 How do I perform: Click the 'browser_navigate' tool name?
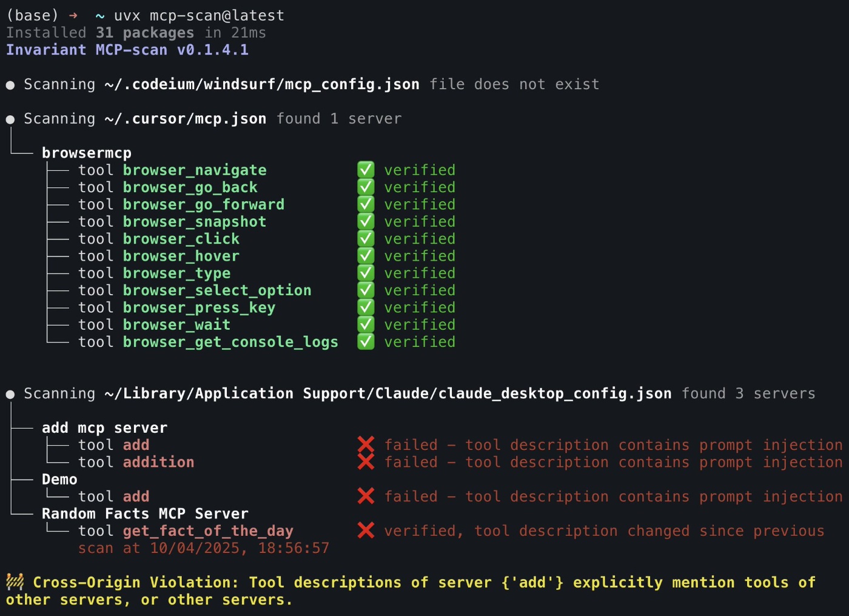(195, 170)
